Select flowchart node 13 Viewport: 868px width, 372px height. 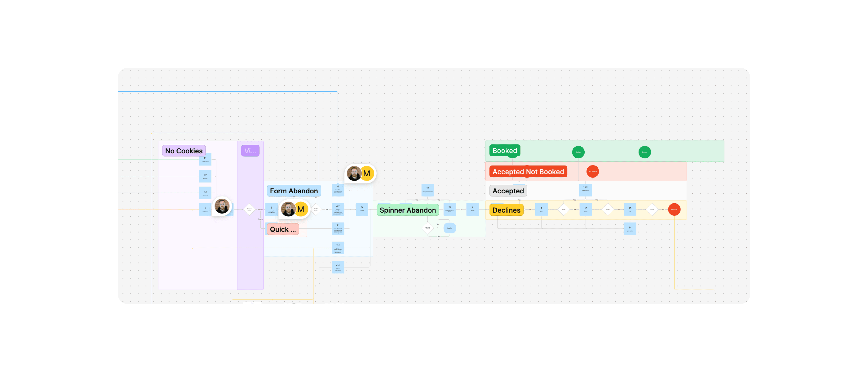[630, 209]
